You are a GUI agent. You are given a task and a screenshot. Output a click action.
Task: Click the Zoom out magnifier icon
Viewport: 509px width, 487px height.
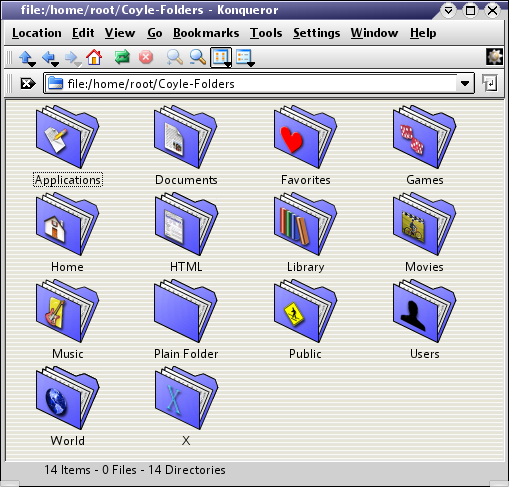pyautogui.click(x=198, y=57)
